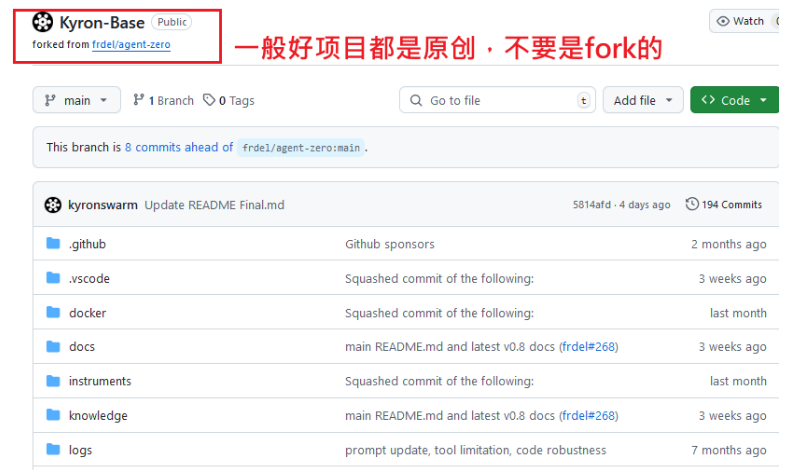Open the Update README Final.md commit message
The height and width of the screenshot is (470, 790).
(x=214, y=205)
